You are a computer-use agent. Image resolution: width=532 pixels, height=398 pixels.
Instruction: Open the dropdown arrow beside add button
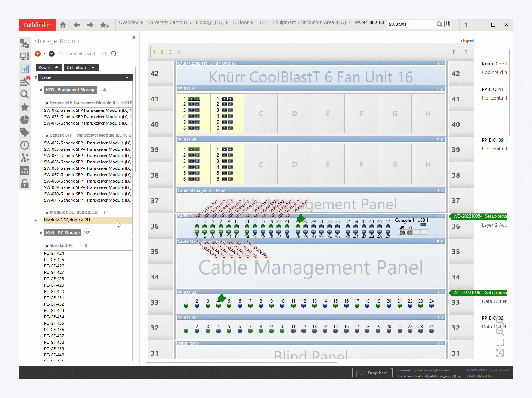click(44, 54)
